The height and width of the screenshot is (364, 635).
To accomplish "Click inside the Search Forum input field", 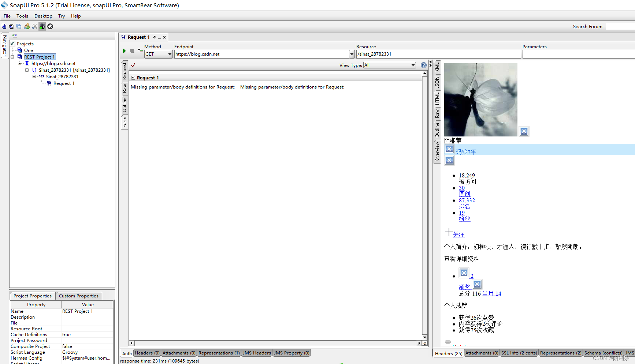I will click(620, 26).
